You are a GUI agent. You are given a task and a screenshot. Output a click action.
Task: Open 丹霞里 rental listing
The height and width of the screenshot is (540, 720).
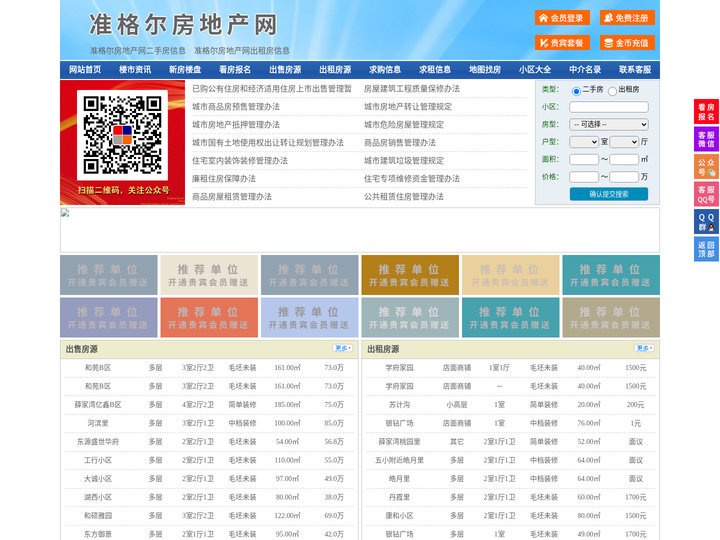click(x=399, y=497)
